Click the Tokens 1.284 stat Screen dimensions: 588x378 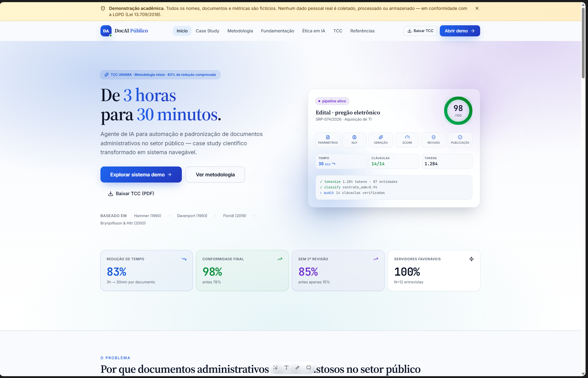447,161
